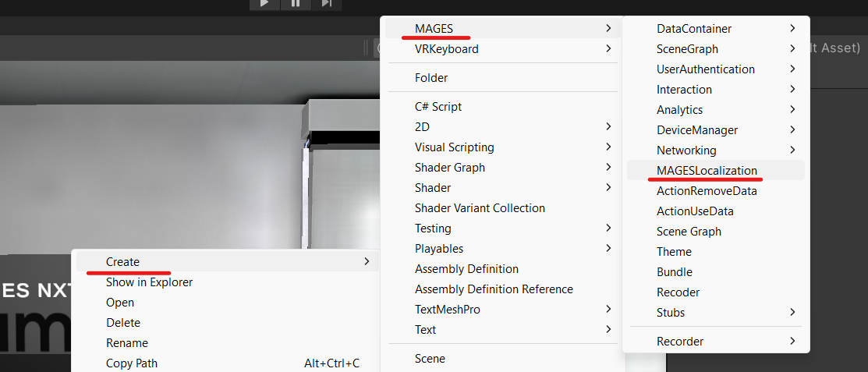Create an ActionRemoveData asset

coord(716,191)
